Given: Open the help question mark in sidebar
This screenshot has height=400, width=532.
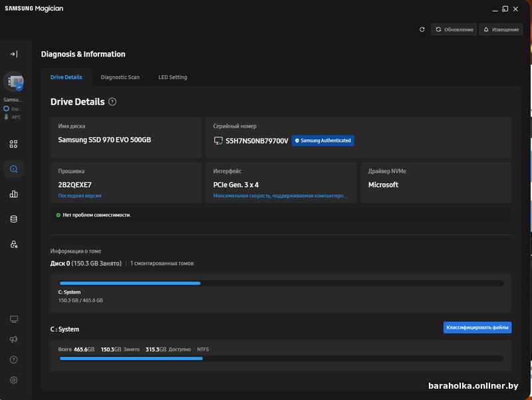Looking at the screenshot, I should click(13, 359).
